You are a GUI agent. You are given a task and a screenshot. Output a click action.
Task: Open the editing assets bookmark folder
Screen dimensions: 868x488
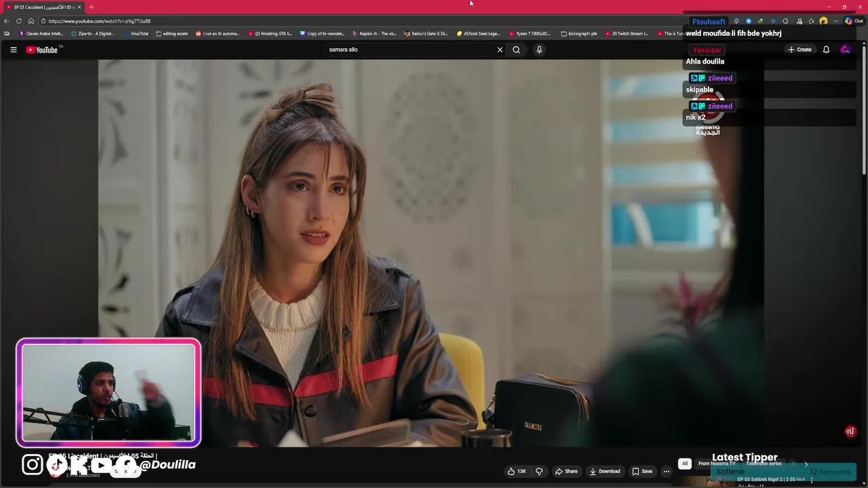coord(172,33)
